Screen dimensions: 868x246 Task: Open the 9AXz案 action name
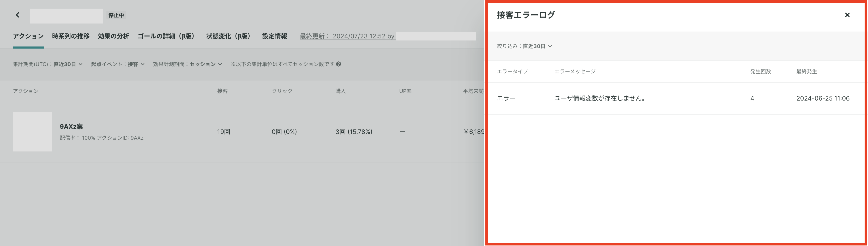(71, 127)
